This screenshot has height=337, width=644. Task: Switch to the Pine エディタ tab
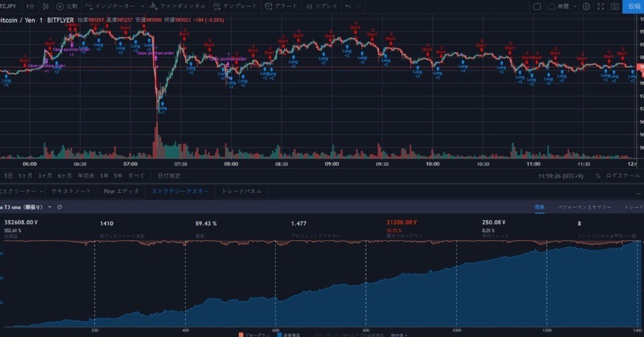(x=121, y=191)
